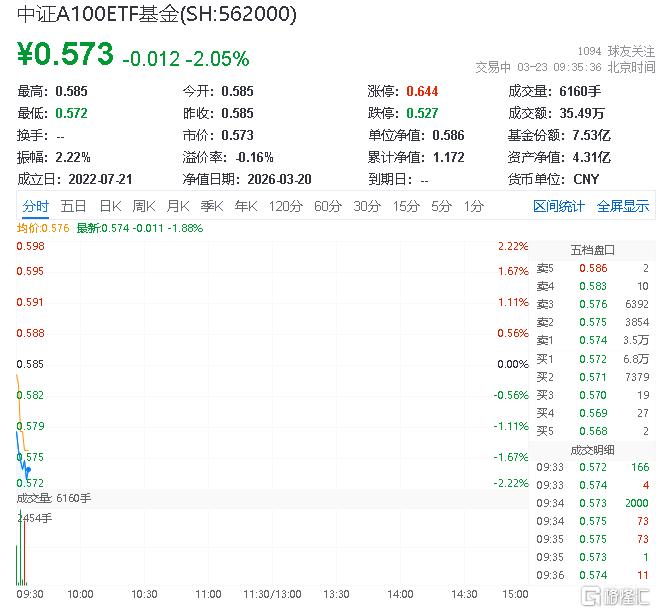Click the 10:00 time axis label
This screenshot has height=613, width=656.
[80, 594]
